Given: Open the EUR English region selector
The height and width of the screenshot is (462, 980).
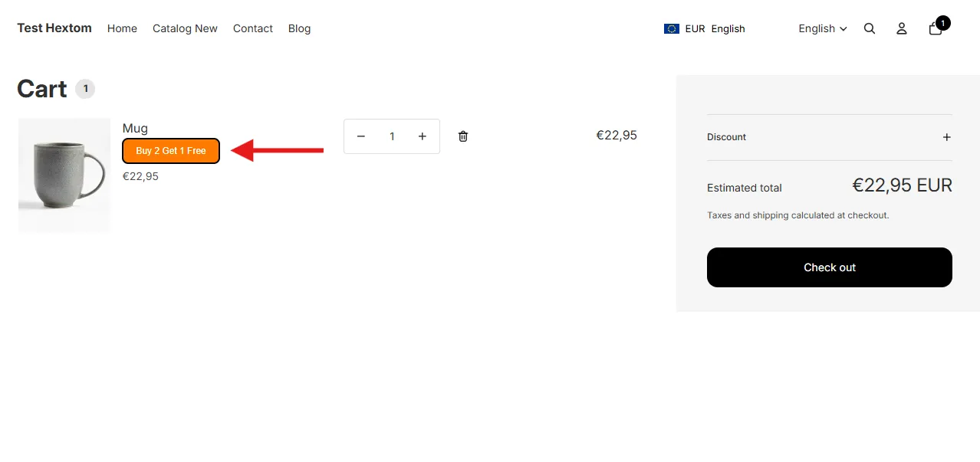Looking at the screenshot, I should (705, 28).
